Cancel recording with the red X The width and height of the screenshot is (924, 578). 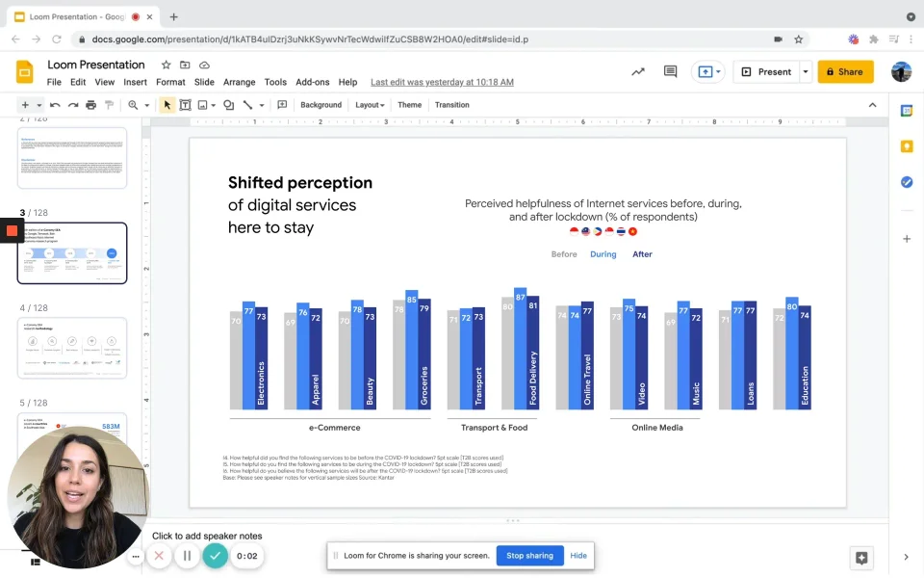159,556
